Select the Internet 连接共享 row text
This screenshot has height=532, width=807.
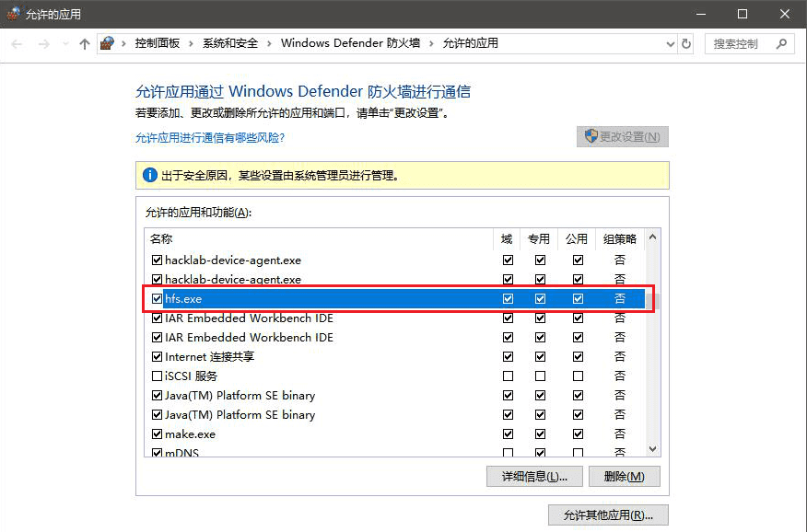209,357
